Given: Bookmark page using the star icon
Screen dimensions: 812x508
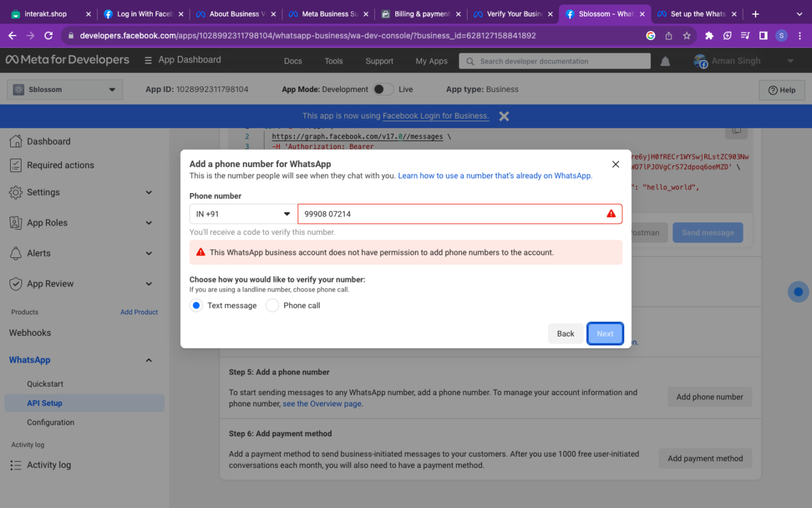Looking at the screenshot, I should point(686,36).
